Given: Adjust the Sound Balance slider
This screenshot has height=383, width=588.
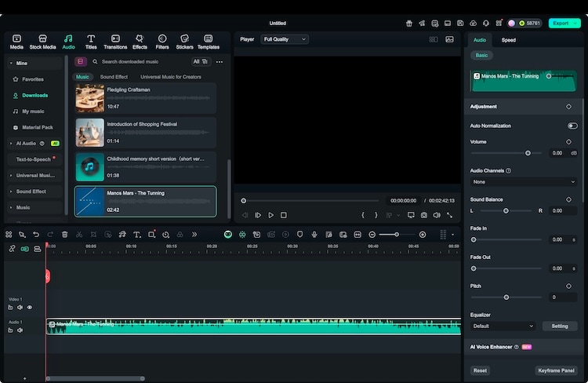Looking at the screenshot, I should pos(506,210).
